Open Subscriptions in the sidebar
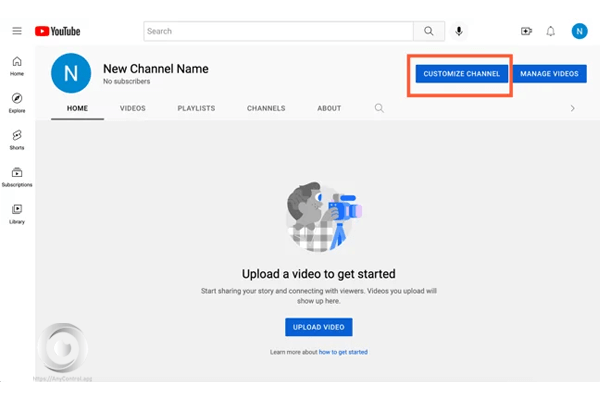600x400 pixels. click(x=17, y=177)
